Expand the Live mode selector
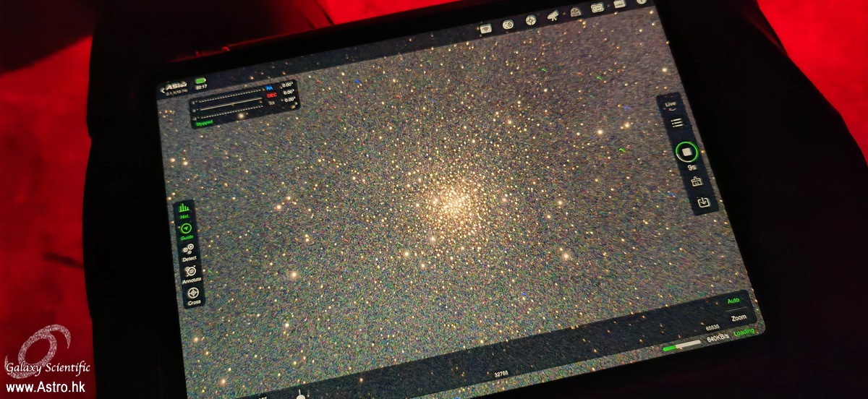The width and height of the screenshot is (868, 399). (x=671, y=106)
